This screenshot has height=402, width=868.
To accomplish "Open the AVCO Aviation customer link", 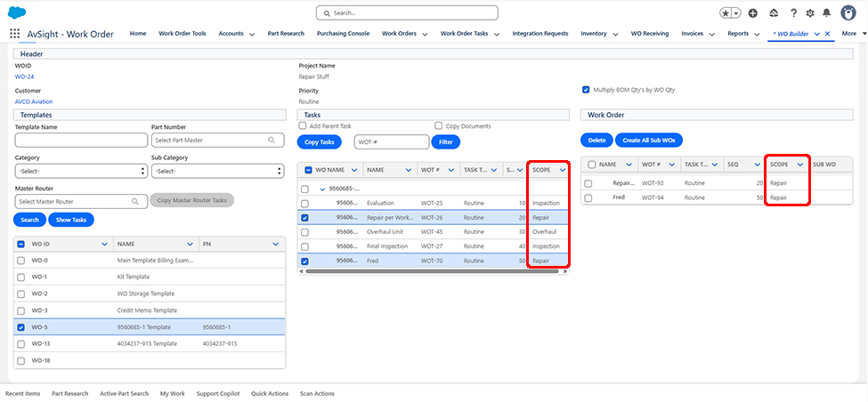I will click(34, 101).
